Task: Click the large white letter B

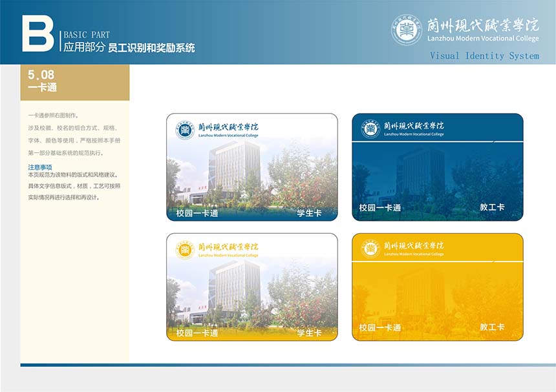Action: [37, 32]
